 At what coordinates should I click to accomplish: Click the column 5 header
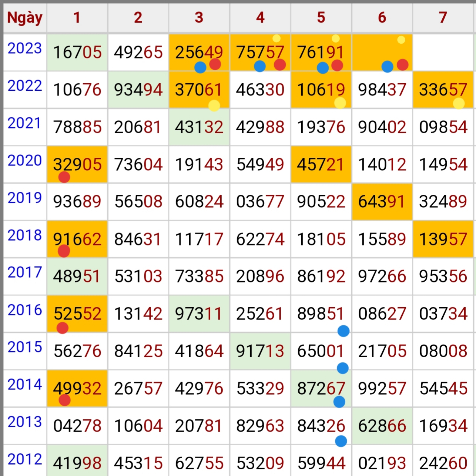pos(321,17)
